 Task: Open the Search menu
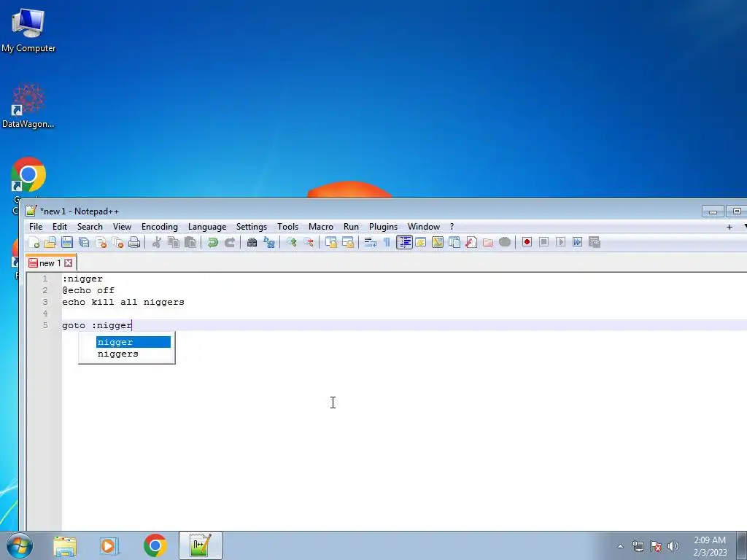point(90,227)
